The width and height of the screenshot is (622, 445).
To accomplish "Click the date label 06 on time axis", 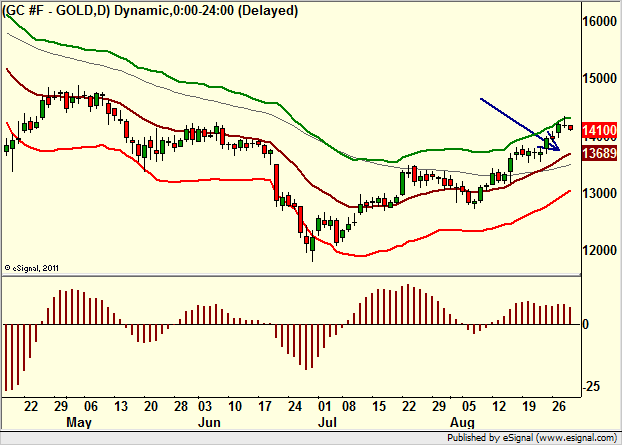I will [x=90, y=406].
